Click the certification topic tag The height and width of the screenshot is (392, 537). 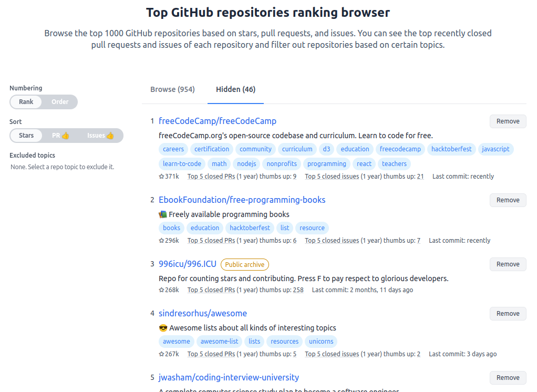[212, 149]
